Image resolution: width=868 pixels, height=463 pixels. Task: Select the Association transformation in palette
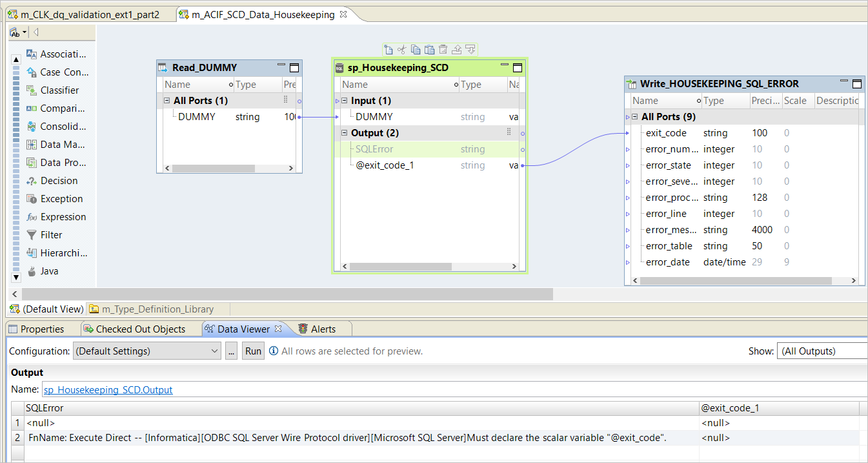pos(56,54)
